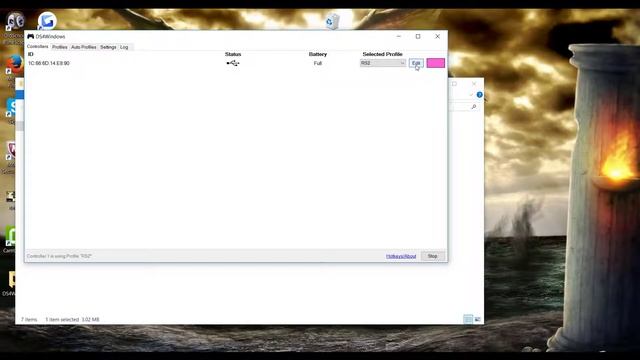Click the Status column header
Image resolution: width=640 pixels, height=360 pixels.
tap(233, 54)
